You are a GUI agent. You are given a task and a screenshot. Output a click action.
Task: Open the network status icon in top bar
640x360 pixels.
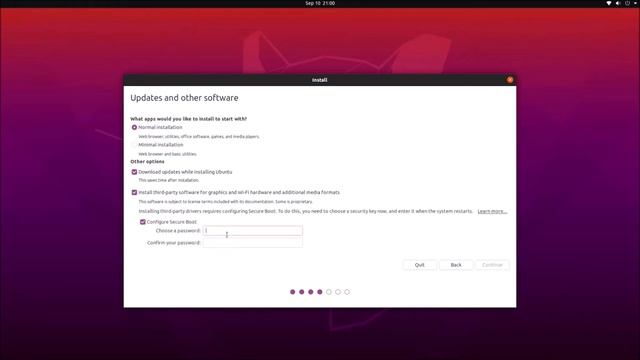(x=609, y=3)
